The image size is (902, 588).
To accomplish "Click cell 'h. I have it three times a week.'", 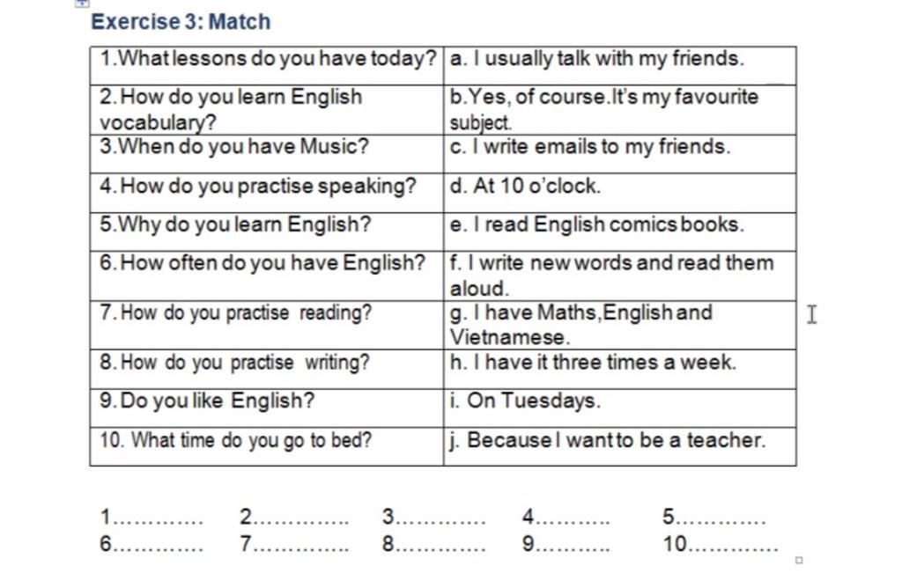I will click(620, 369).
